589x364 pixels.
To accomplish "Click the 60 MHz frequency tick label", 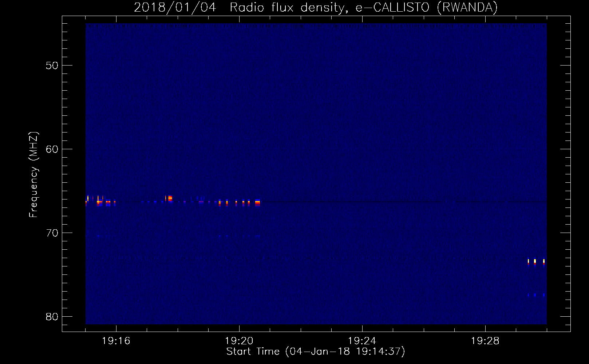I will pyautogui.click(x=52, y=149).
